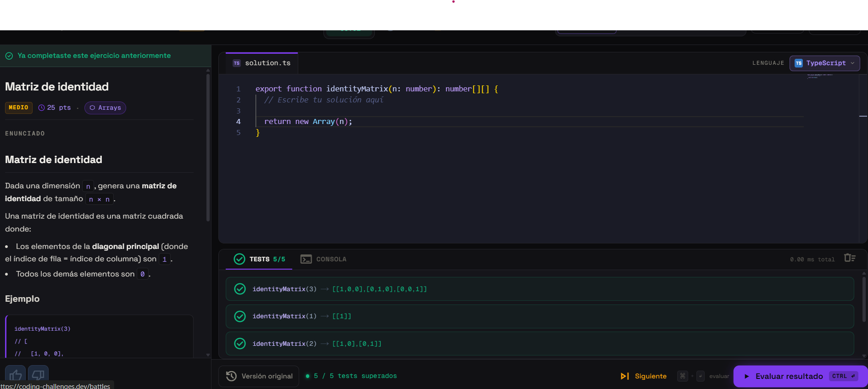Click the function signature line identityMatrix
Screen dimensions: 868x389
(377, 89)
